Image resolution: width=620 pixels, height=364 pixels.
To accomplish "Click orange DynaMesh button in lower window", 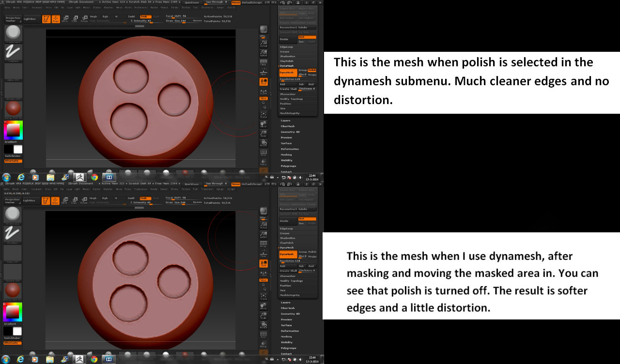I will tap(288, 254).
